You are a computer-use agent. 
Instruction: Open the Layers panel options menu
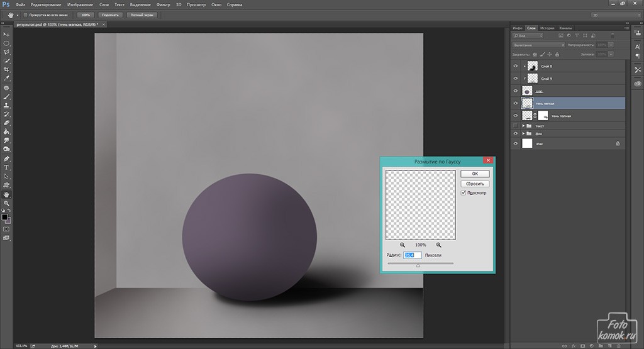626,28
